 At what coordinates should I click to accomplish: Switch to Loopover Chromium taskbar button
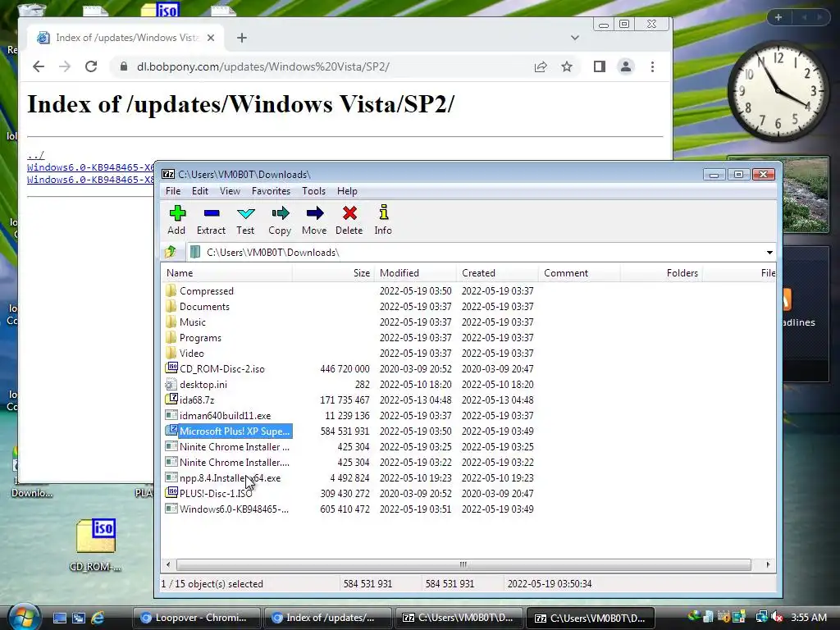(x=196, y=618)
